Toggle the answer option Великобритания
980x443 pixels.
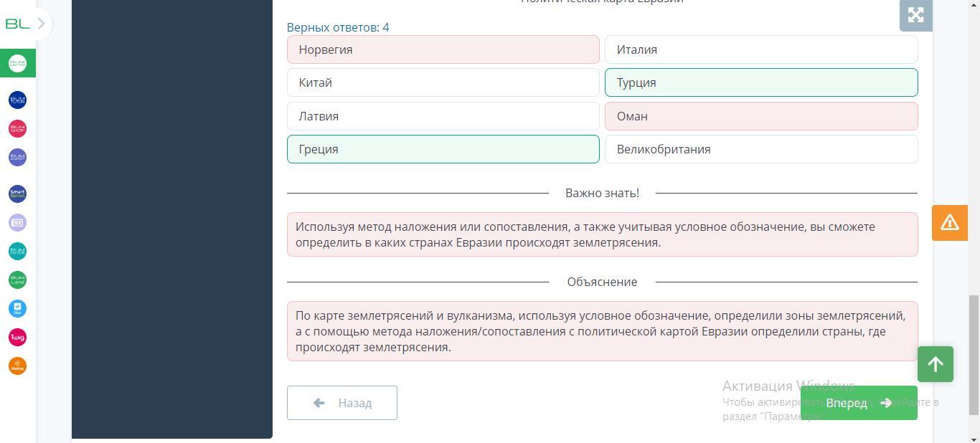coord(760,149)
